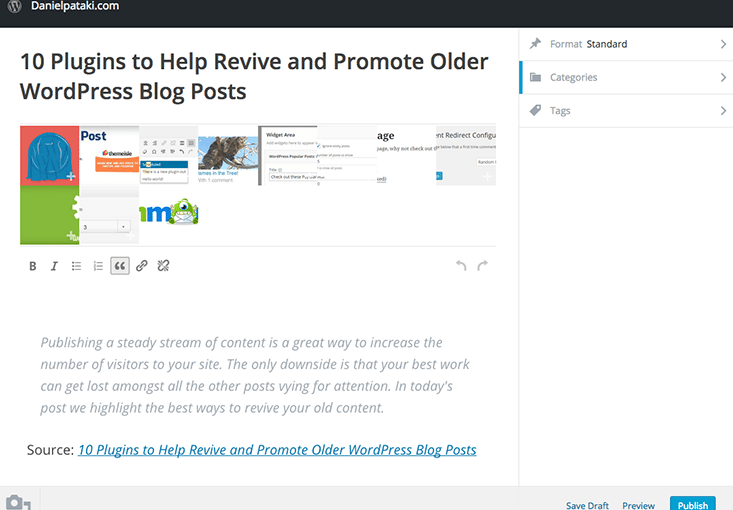Click the tag icon beside Tags

click(535, 110)
